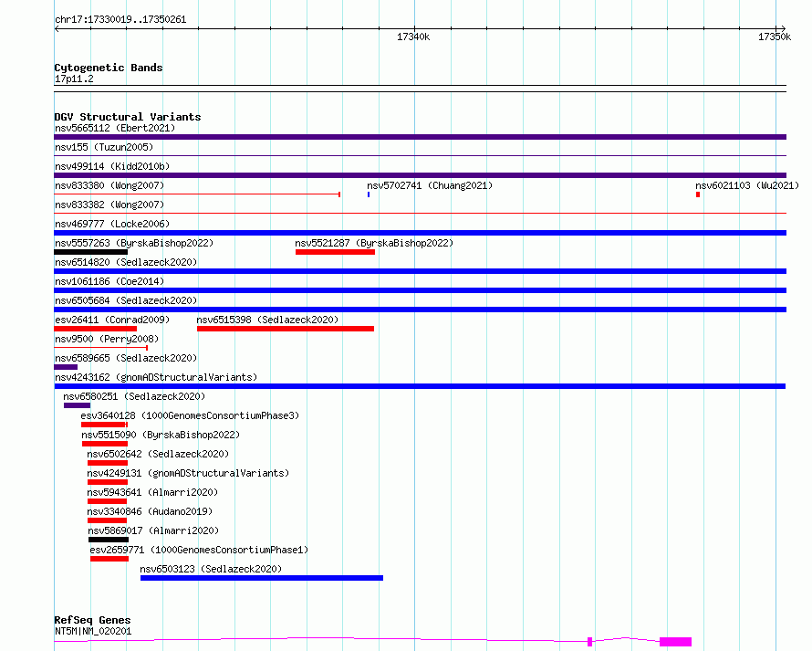Screen dimensions: 812x651
Task: Click nsv6503123 (Sedlazeck2020) label
Action: [211, 569]
